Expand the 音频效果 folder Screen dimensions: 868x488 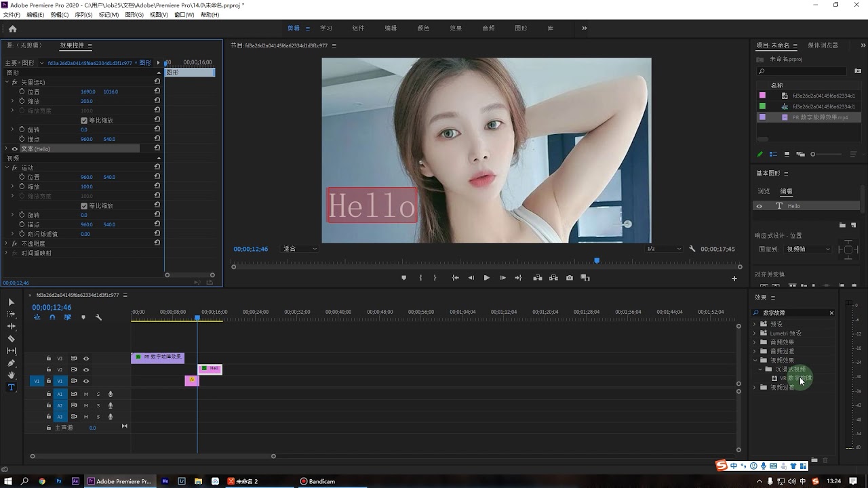click(x=755, y=342)
